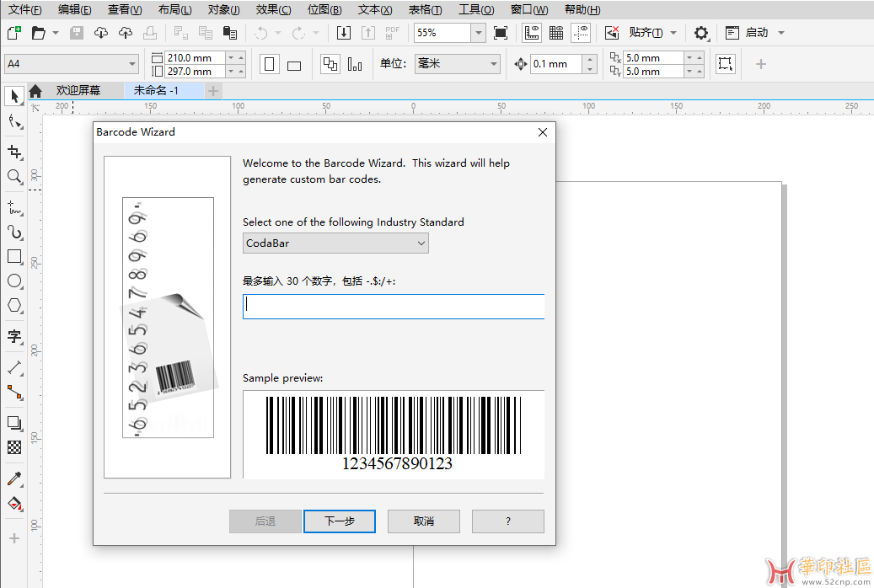Viewport: 874px width, 588px height.
Task: Toggle treat as filled button
Action: click(725, 64)
